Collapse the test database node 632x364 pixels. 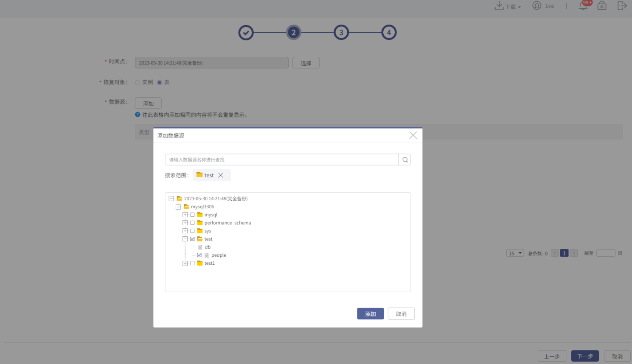[x=185, y=239]
